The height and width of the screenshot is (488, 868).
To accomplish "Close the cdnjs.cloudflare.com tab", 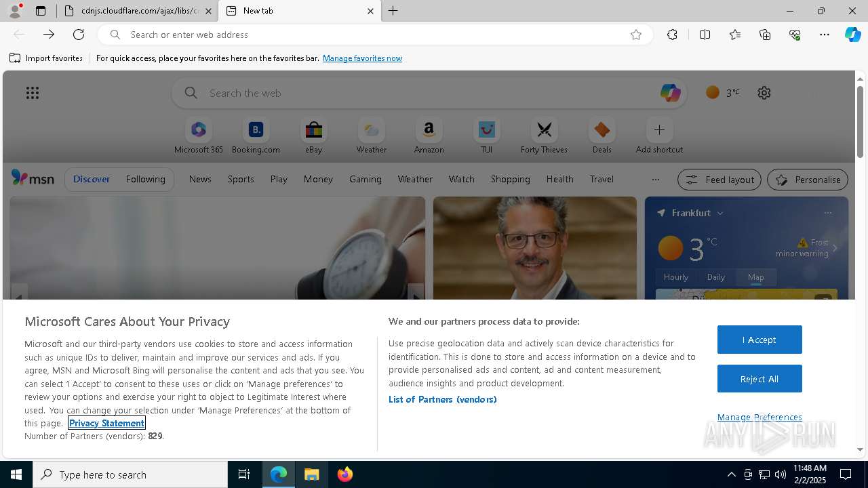I will (x=208, y=11).
